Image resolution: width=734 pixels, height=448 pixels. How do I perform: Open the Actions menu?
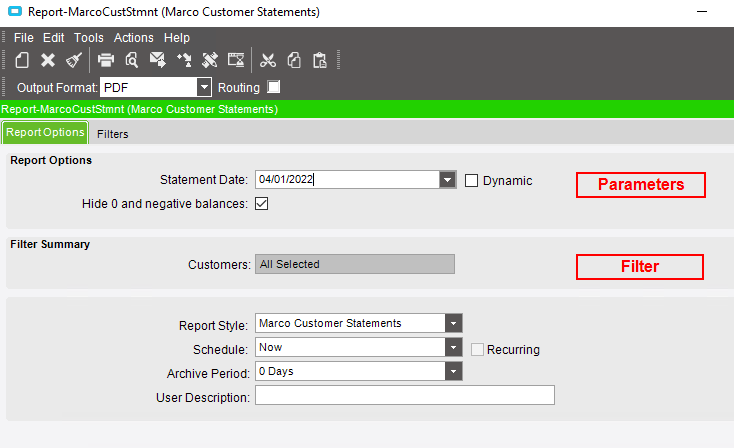pyautogui.click(x=133, y=37)
